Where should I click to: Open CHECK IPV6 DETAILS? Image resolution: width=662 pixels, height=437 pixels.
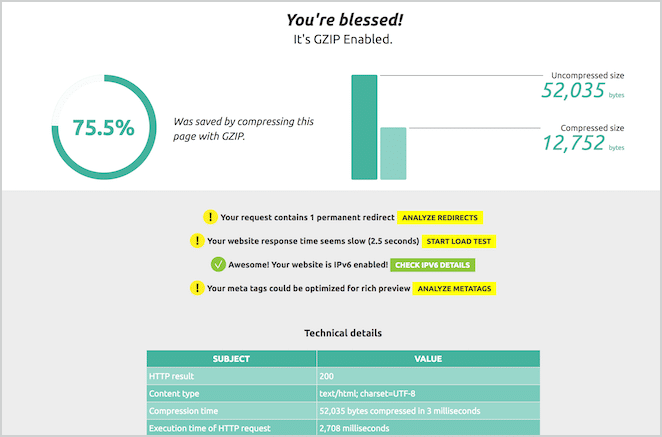pyautogui.click(x=432, y=265)
